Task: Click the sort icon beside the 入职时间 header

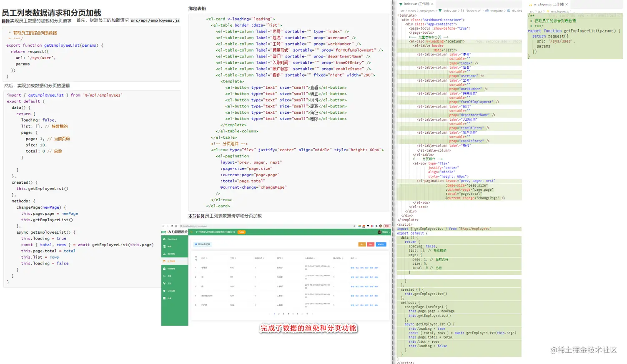Action: click(314, 258)
